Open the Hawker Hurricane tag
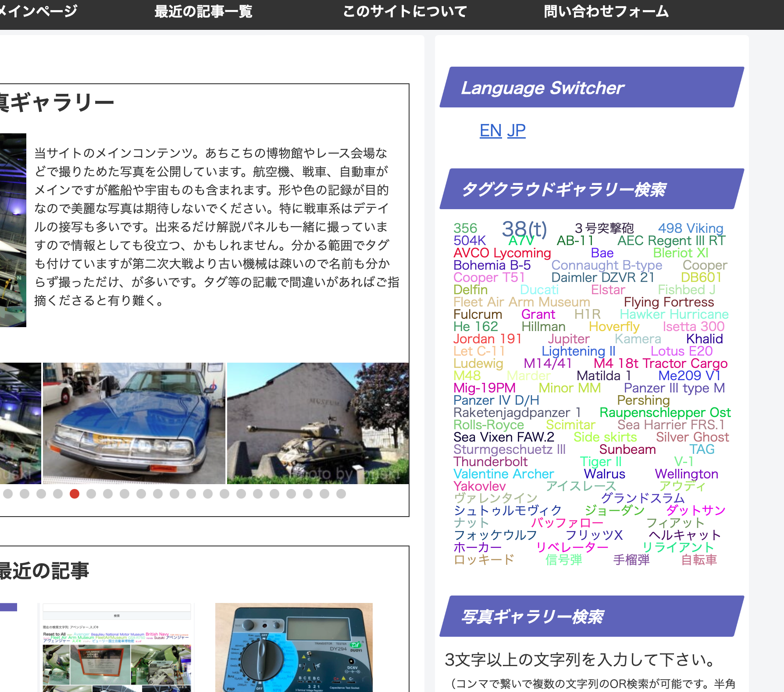 click(674, 314)
